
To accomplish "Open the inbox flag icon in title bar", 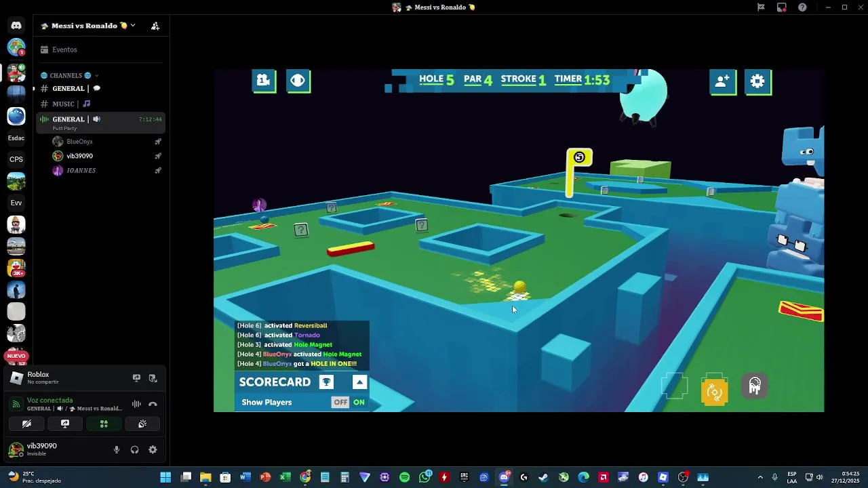I will [x=761, y=7].
